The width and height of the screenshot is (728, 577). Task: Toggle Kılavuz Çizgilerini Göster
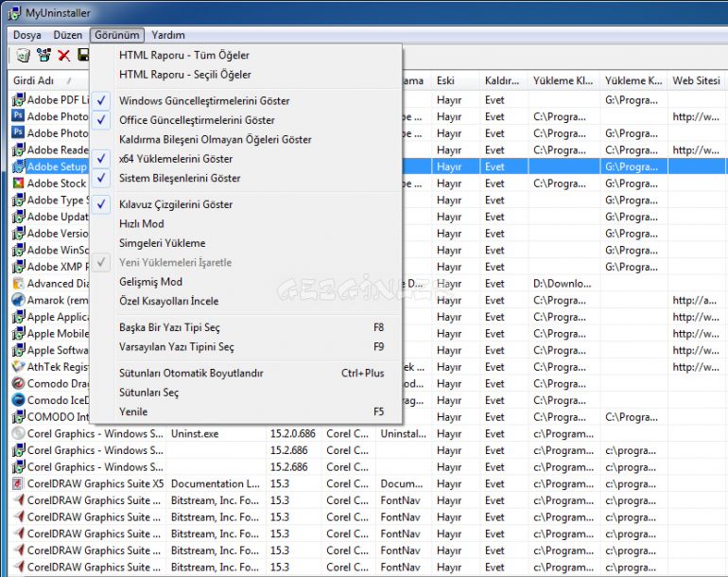(246, 204)
